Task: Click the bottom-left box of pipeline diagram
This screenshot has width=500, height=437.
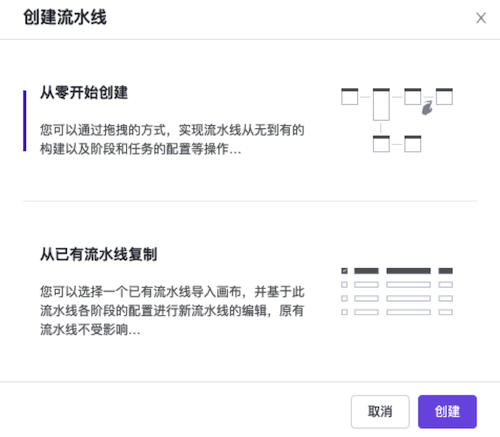Action: tap(381, 144)
